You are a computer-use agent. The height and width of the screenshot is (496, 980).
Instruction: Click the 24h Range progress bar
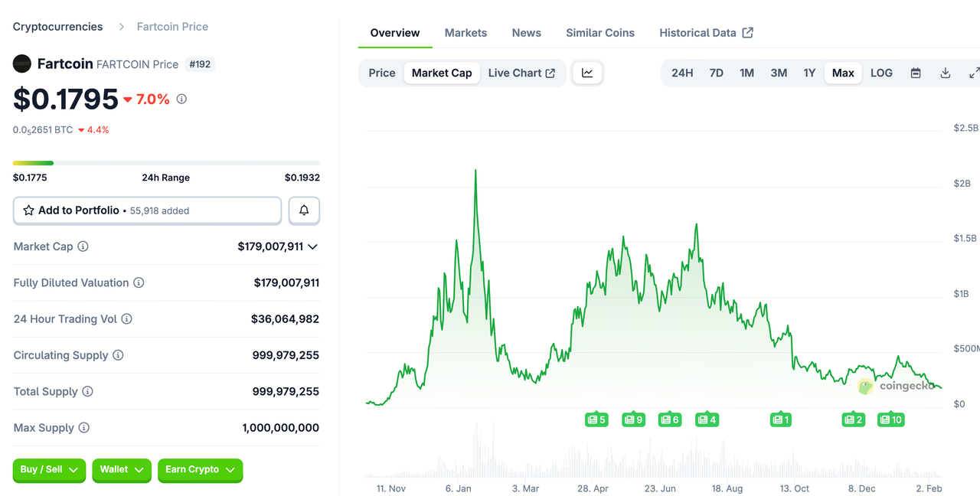click(165, 162)
